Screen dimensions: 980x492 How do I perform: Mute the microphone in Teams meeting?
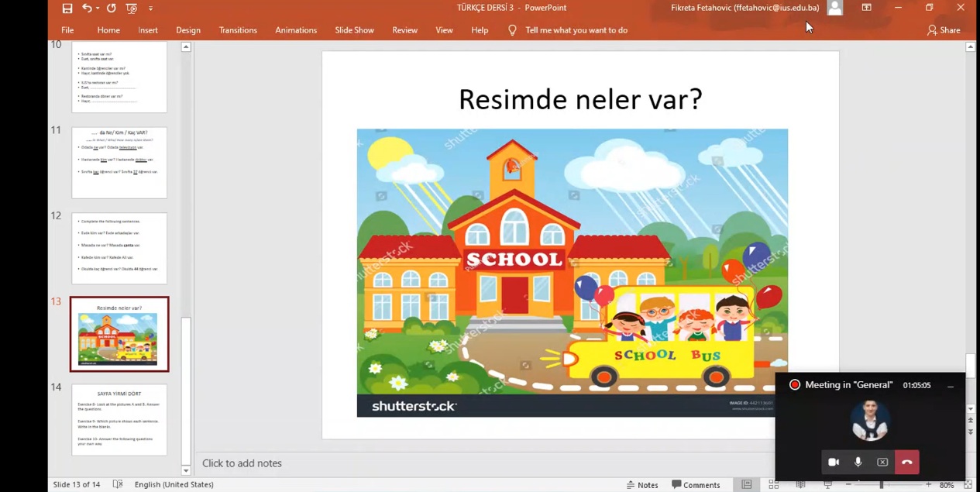(858, 462)
